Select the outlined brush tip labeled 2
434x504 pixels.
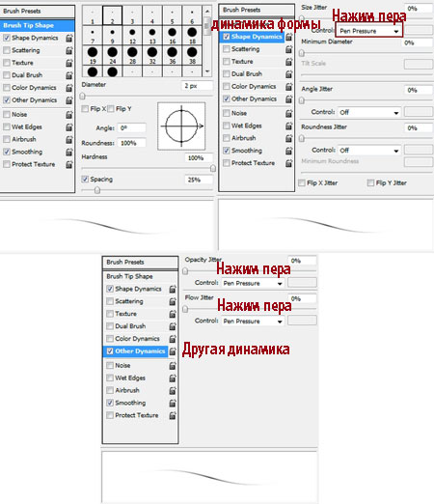click(112, 15)
